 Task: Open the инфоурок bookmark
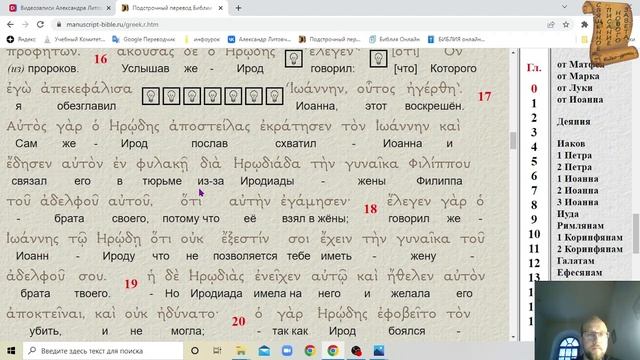[202, 39]
